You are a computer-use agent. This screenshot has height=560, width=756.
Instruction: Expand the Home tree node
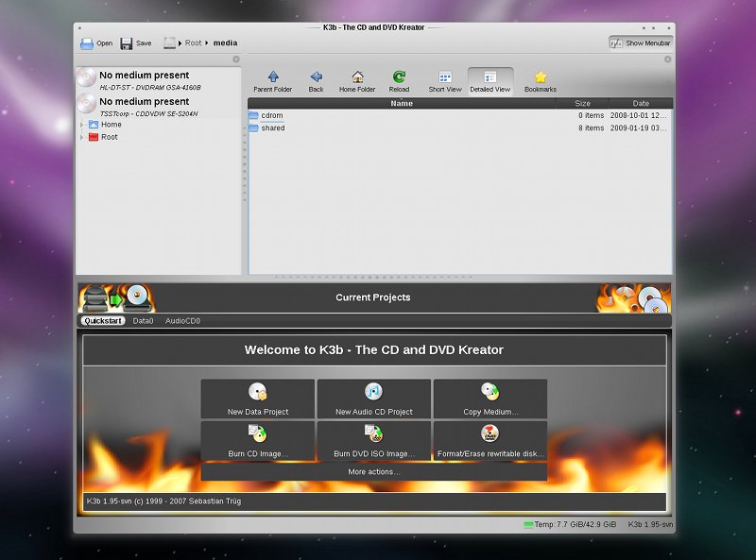click(x=81, y=125)
